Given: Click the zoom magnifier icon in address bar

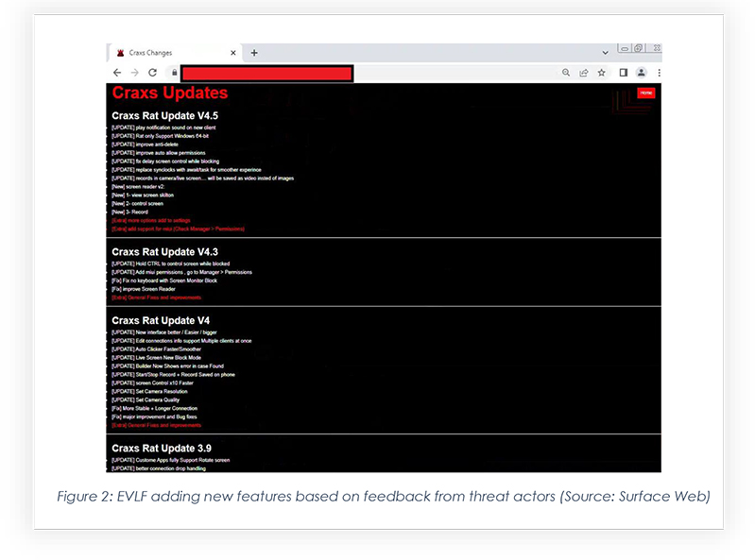Looking at the screenshot, I should pos(566,73).
